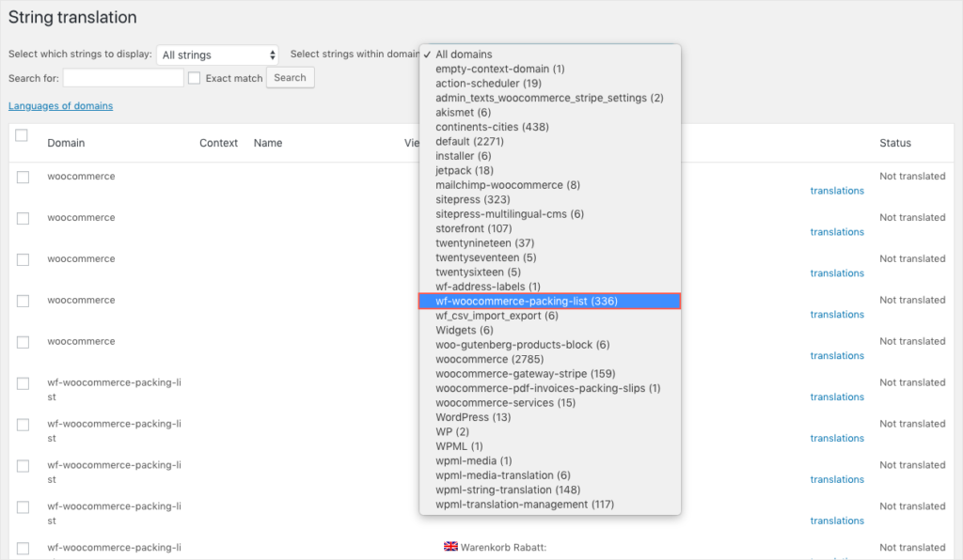Pick storefront (107) domain
The image size is (963, 560).
(x=549, y=228)
